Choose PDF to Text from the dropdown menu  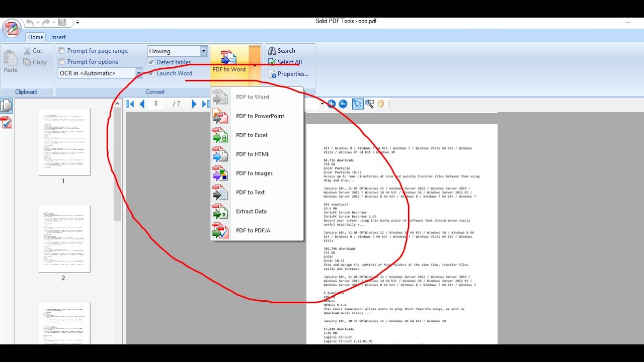257,193
